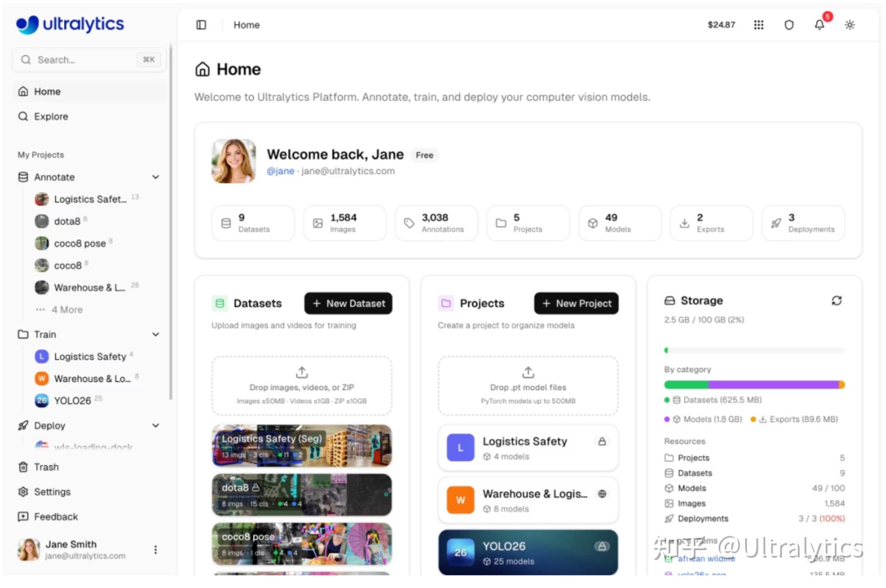Image resolution: width=886 pixels, height=588 pixels.
Task: Collapse the Train section chevron
Action: tap(156, 335)
